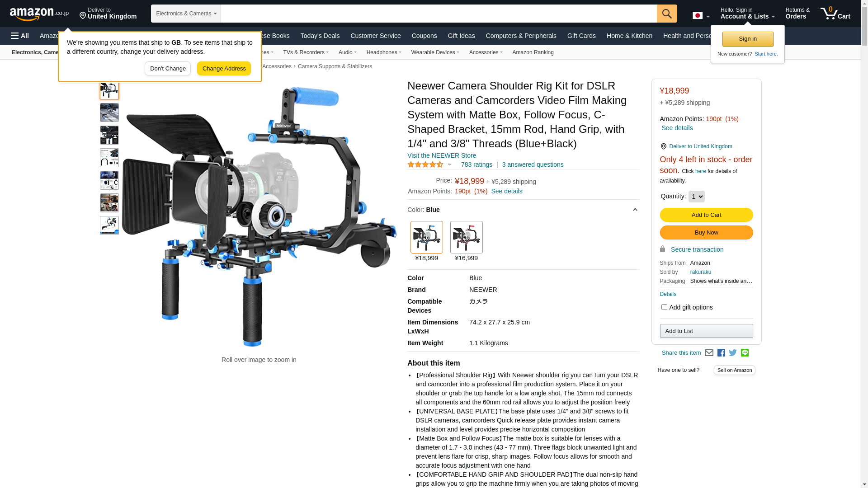Screen dimensions: 868x488
Task: Open the Japan flag language selector
Action: pyautogui.click(x=701, y=16)
